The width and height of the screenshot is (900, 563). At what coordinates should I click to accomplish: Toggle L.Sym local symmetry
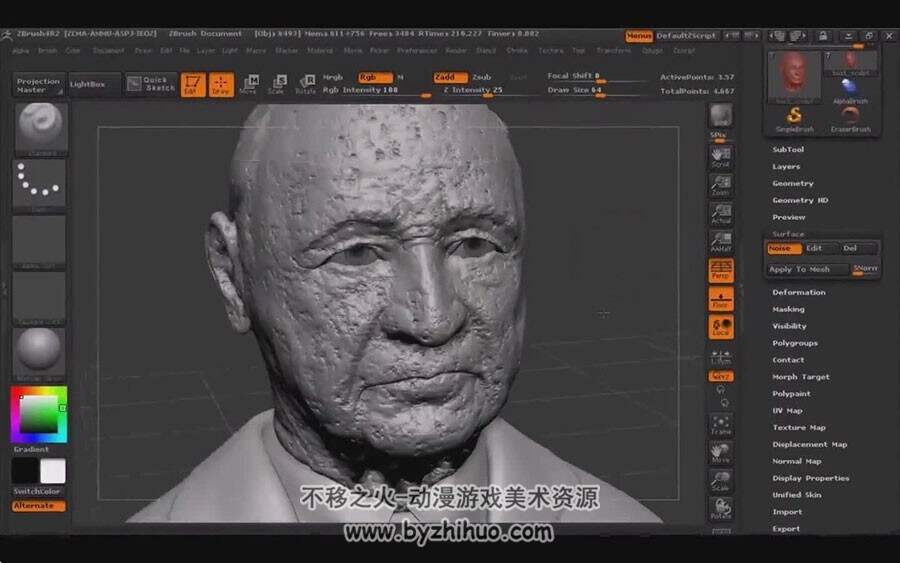(721, 358)
